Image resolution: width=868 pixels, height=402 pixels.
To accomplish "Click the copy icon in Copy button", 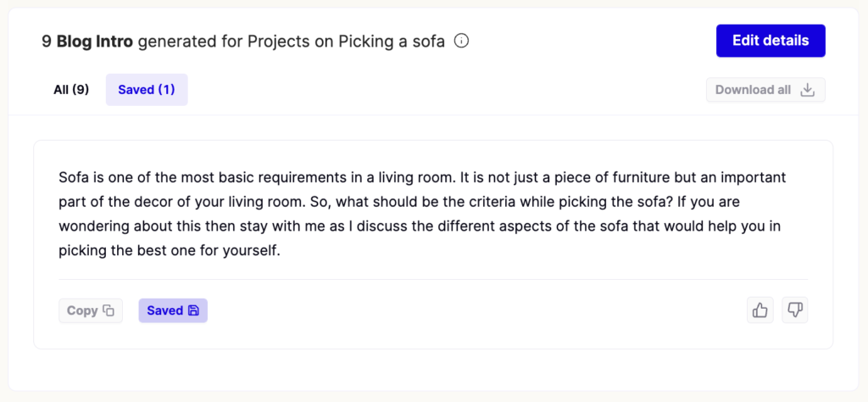I will [x=108, y=310].
